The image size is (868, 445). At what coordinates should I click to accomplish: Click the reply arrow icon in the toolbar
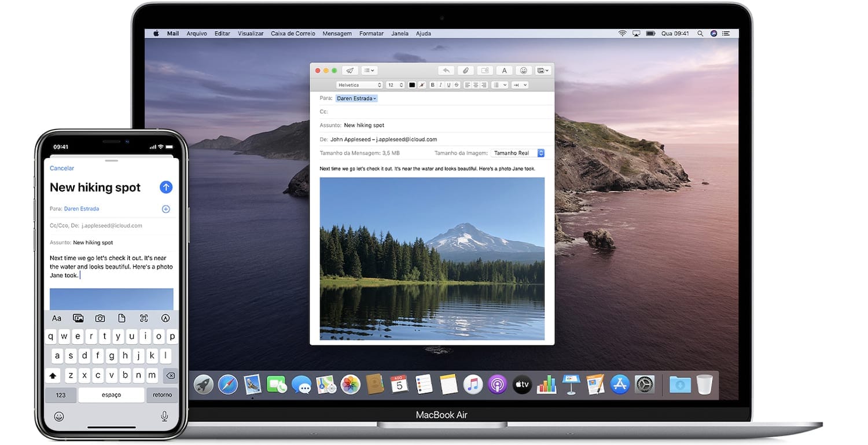click(x=446, y=71)
